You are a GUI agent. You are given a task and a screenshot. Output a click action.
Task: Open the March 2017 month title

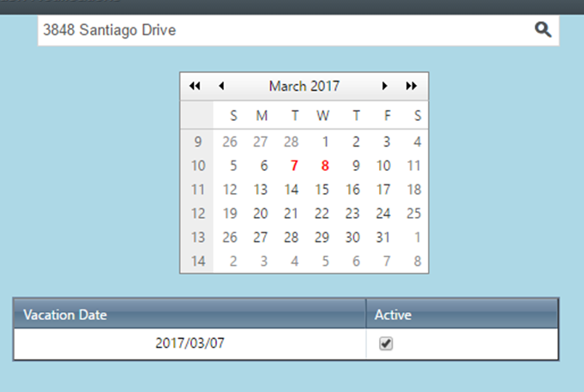click(x=304, y=86)
